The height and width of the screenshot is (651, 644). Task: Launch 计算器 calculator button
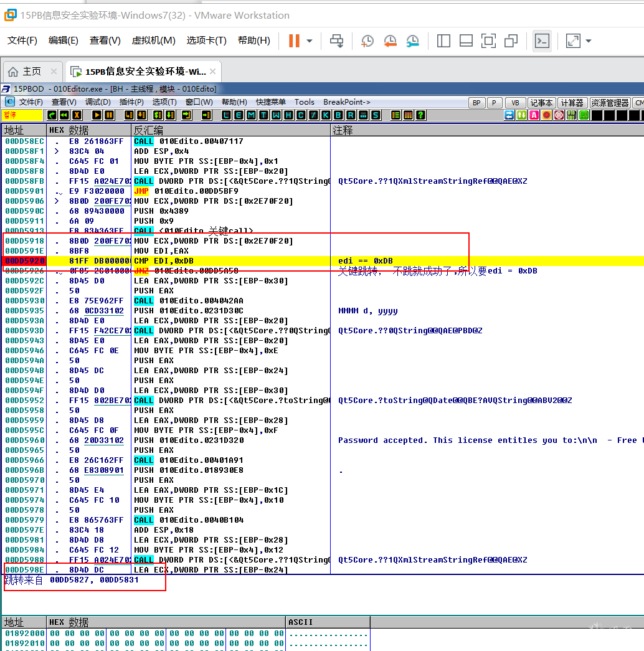tap(572, 103)
